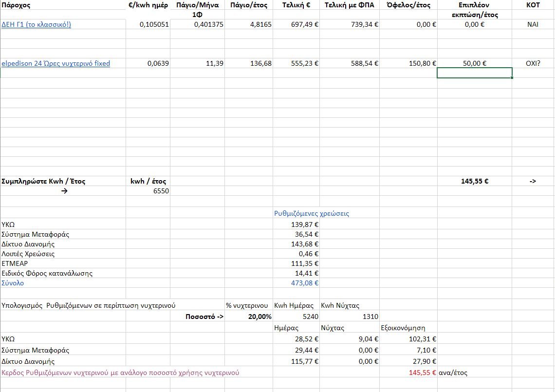Image resolution: width=555 pixels, height=392 pixels.
Task: Select the Επιπλέον εκπτώση/έτος header
Action: (x=475, y=10)
